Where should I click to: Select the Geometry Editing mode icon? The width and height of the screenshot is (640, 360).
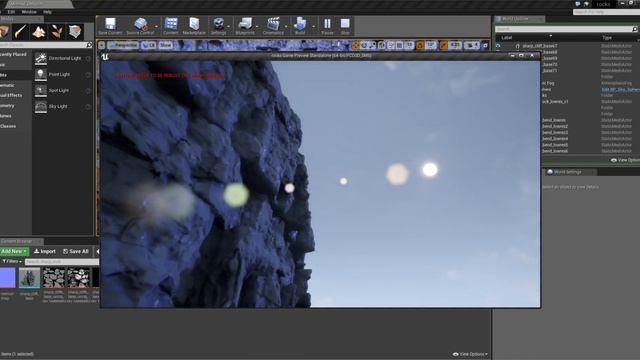(75, 31)
